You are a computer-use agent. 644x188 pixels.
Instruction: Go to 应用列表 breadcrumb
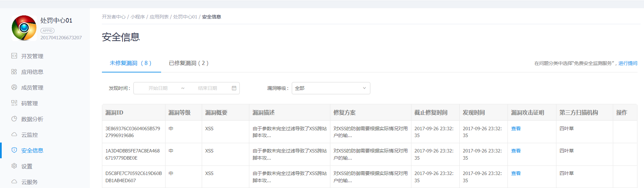pyautogui.click(x=159, y=17)
